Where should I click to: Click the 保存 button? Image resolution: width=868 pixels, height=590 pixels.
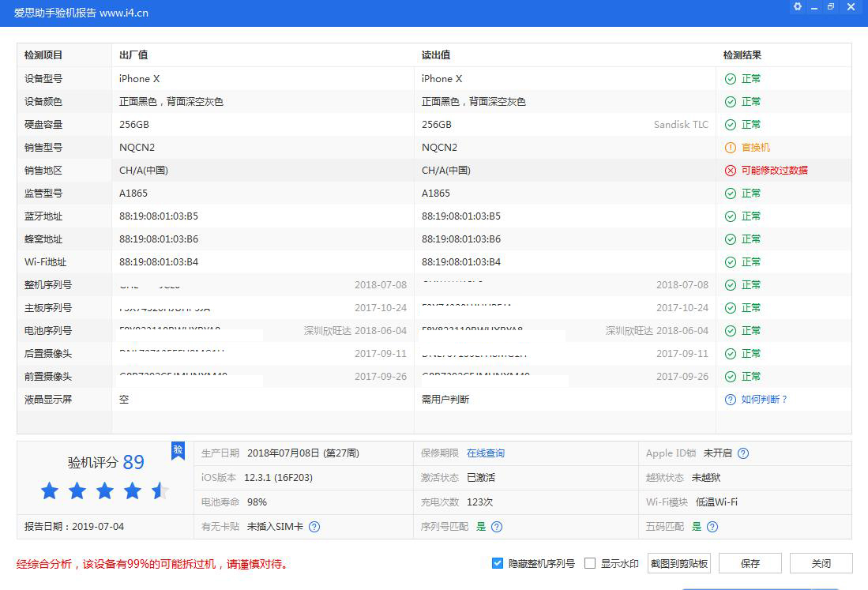[750, 563]
